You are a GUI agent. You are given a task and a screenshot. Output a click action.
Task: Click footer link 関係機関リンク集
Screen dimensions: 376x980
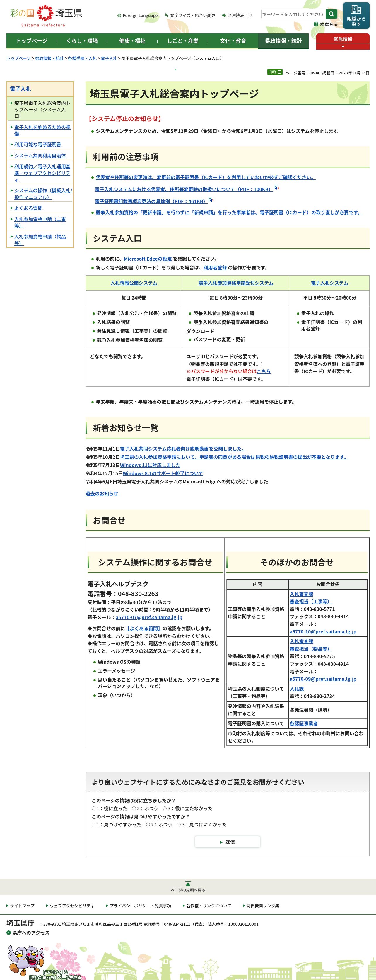click(263, 906)
